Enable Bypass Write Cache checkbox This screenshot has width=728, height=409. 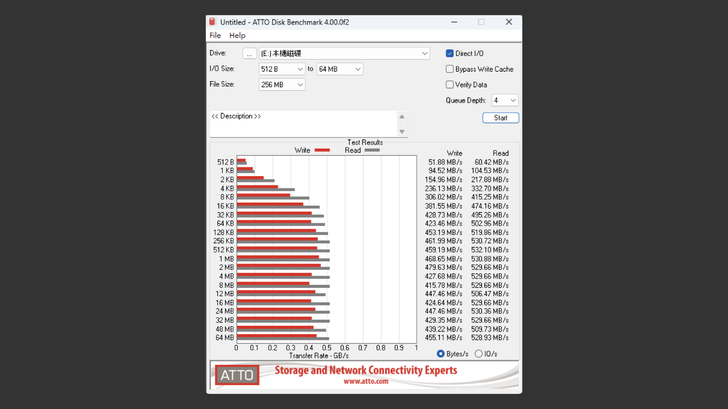(x=450, y=69)
